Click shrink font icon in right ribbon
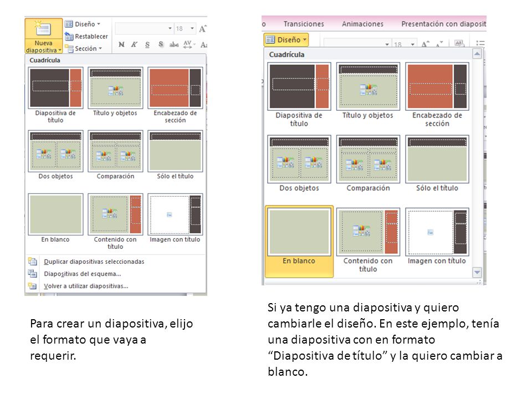Image resolution: width=532 pixels, height=399 pixels. click(439, 44)
